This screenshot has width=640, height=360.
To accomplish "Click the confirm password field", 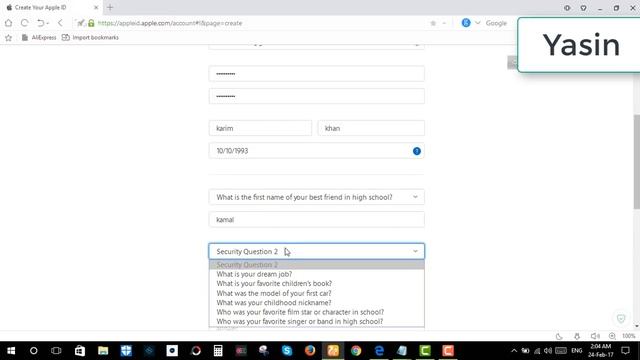I will (316, 96).
